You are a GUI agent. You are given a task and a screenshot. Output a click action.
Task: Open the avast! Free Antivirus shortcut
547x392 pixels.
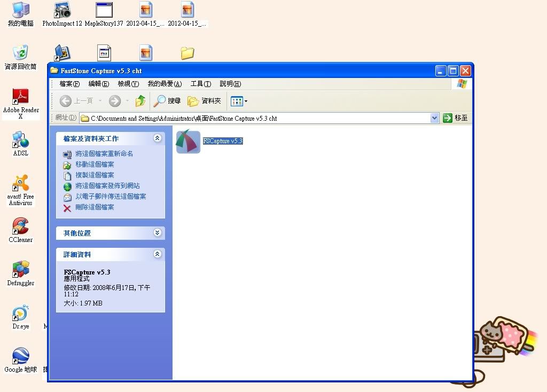pyautogui.click(x=20, y=184)
